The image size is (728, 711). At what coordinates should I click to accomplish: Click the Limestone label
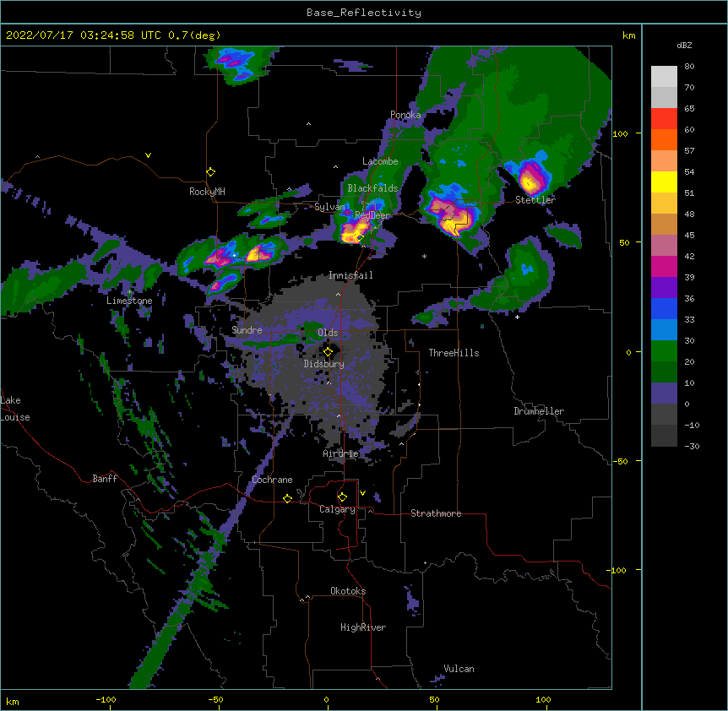tap(129, 301)
